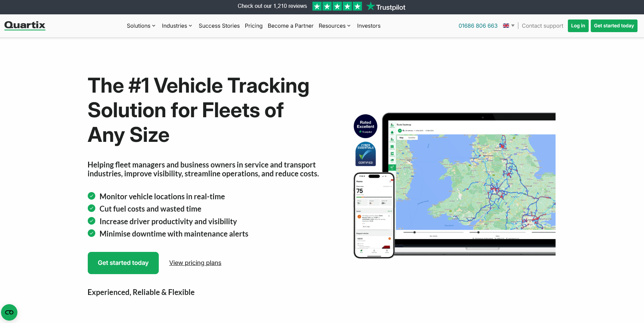Open the country selector dropdown arrow
644x323 pixels.
tap(513, 26)
